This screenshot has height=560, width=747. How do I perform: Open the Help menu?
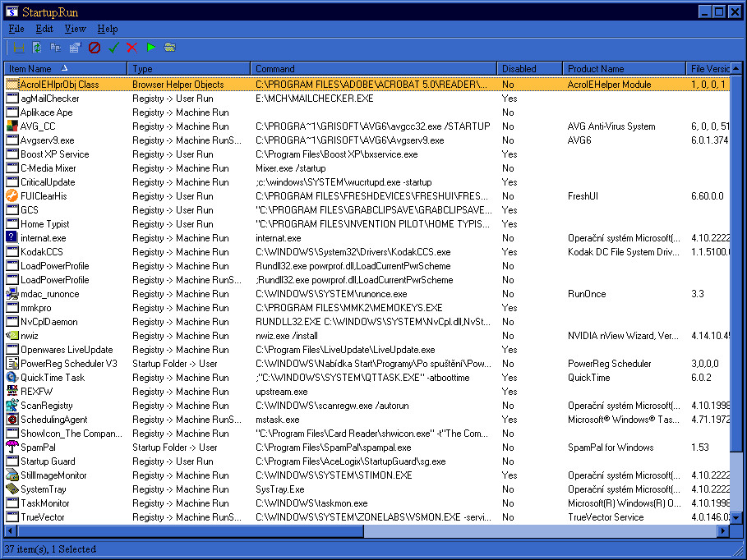[x=108, y=29]
